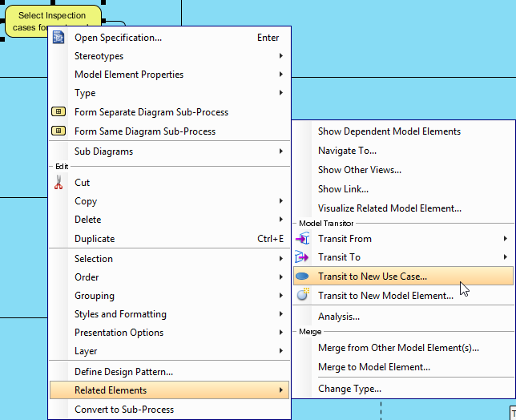This screenshot has height=420, width=516.
Task: Choose Change Type... in submenu
Action: click(403, 389)
